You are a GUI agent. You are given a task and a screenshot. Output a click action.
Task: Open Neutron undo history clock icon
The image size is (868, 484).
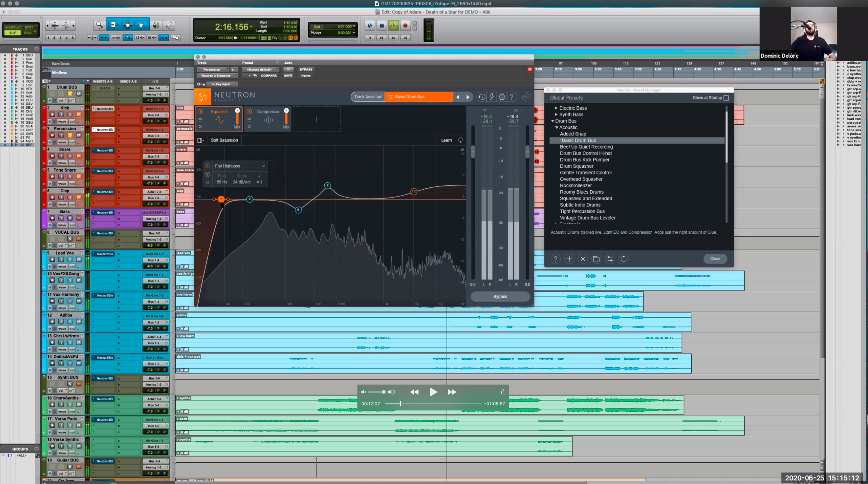click(x=482, y=97)
